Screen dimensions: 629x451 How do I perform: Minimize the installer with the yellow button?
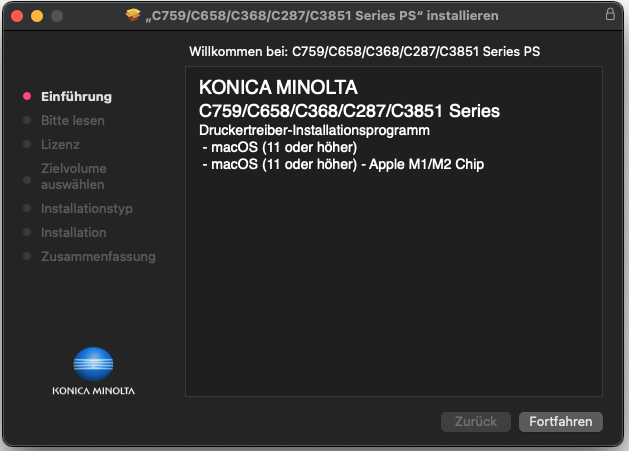click(38, 16)
